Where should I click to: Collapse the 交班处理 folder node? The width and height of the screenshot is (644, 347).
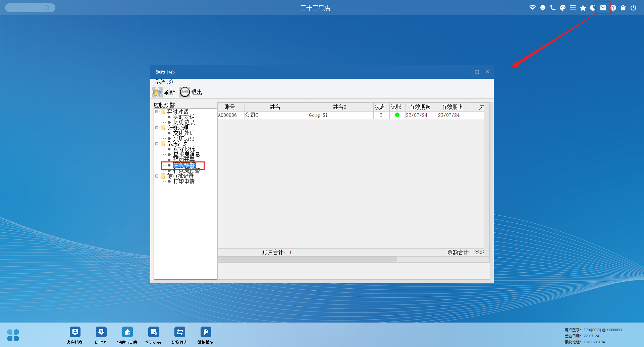[157, 128]
